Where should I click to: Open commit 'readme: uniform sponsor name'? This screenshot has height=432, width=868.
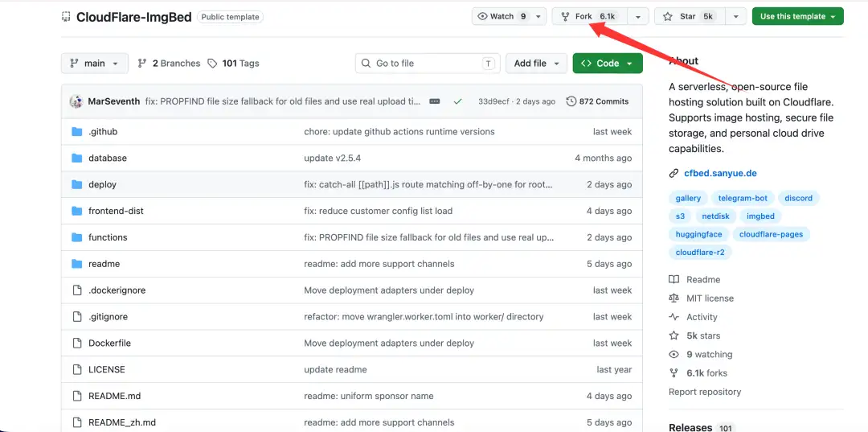coord(369,396)
